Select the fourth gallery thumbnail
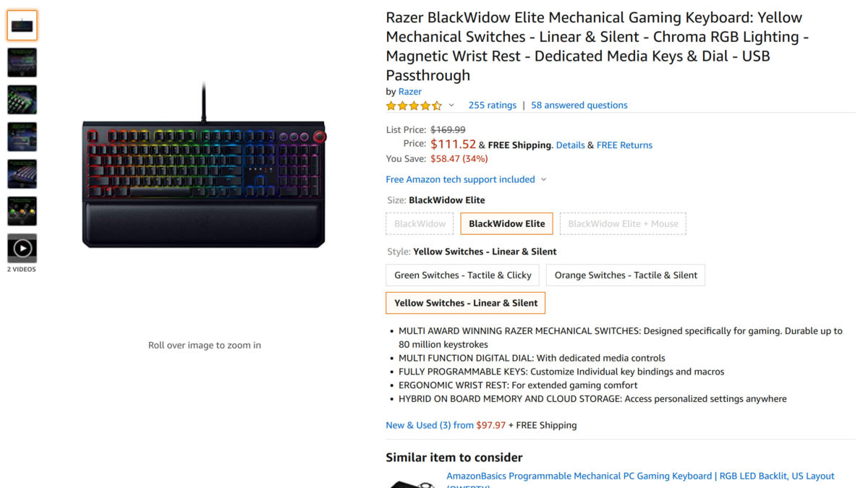Viewport: 868px width, 488px height. (x=22, y=136)
